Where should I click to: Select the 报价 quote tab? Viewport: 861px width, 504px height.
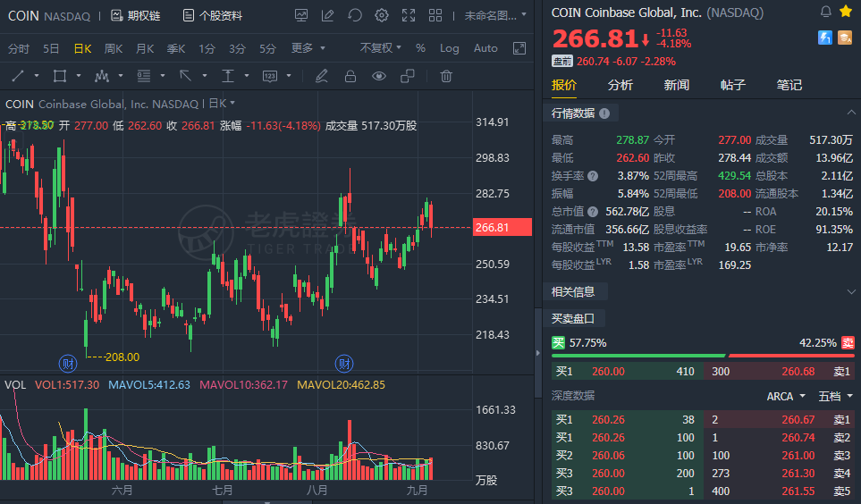(x=564, y=85)
